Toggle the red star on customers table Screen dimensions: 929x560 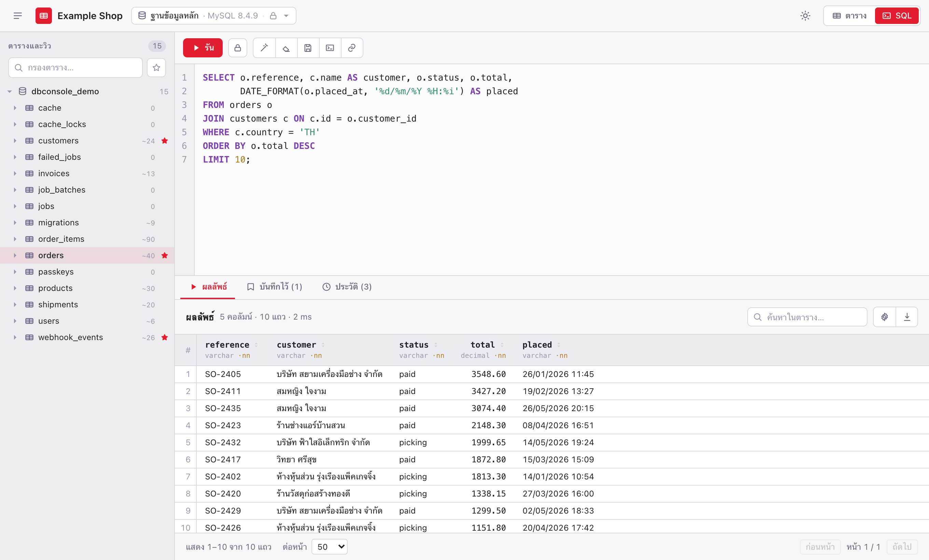[165, 141]
